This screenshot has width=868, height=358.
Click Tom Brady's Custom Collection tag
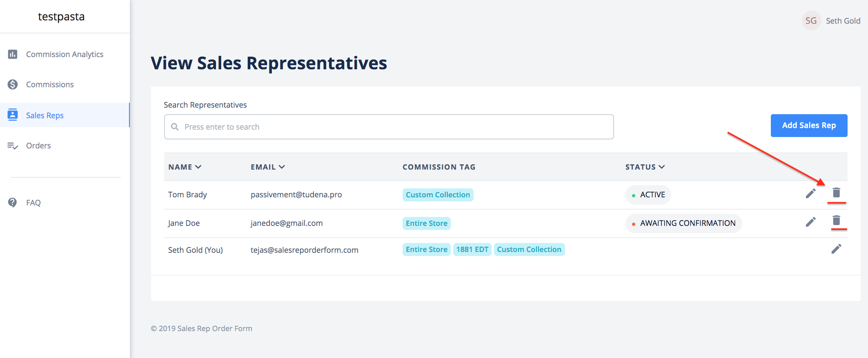click(438, 195)
